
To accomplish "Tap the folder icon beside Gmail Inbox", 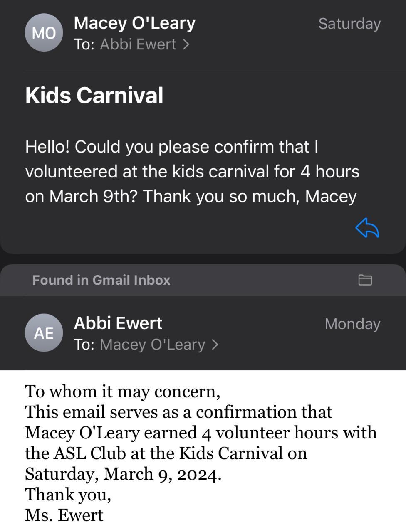I will coord(365,280).
